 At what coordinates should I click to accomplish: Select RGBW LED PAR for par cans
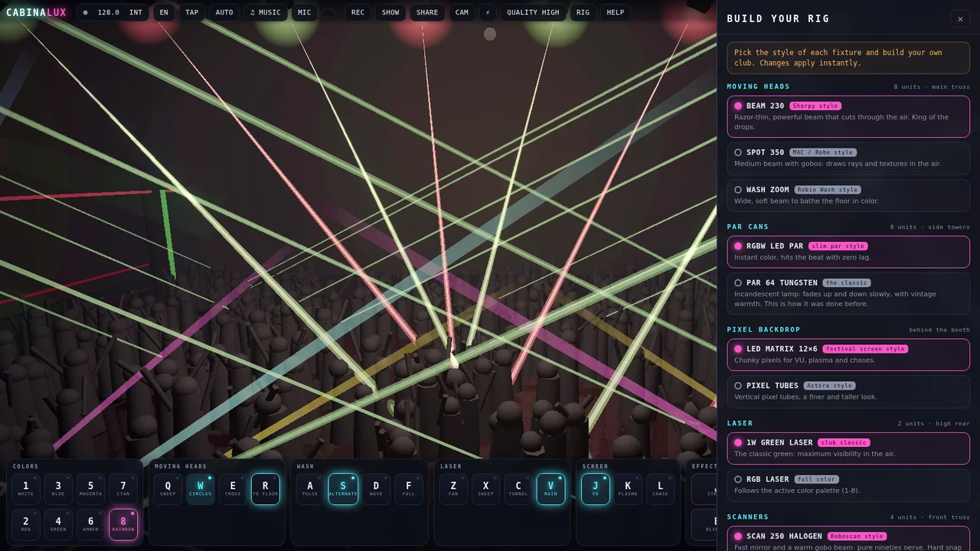pyautogui.click(x=848, y=252)
